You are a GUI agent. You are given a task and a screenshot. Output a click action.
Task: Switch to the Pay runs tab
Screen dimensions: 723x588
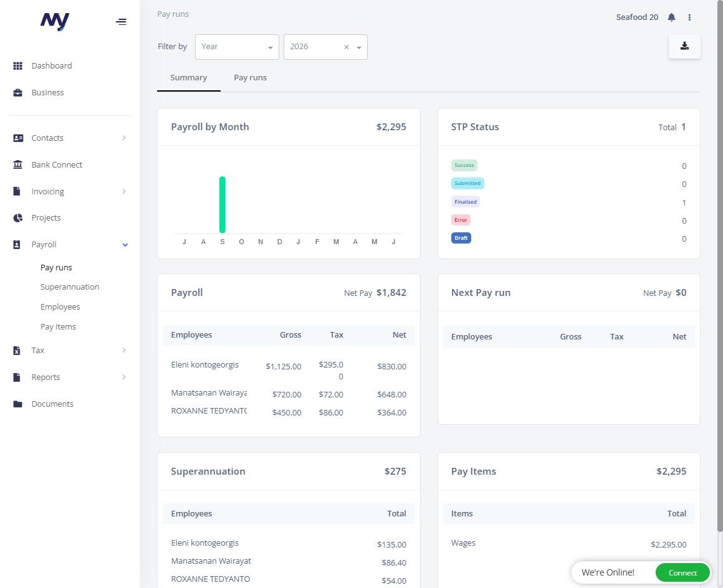pyautogui.click(x=251, y=78)
